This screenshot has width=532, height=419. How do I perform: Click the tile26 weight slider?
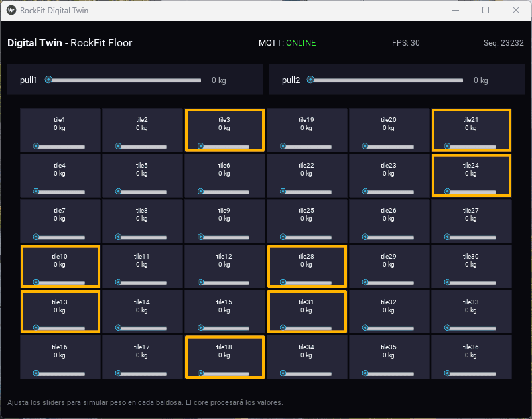[388, 237]
